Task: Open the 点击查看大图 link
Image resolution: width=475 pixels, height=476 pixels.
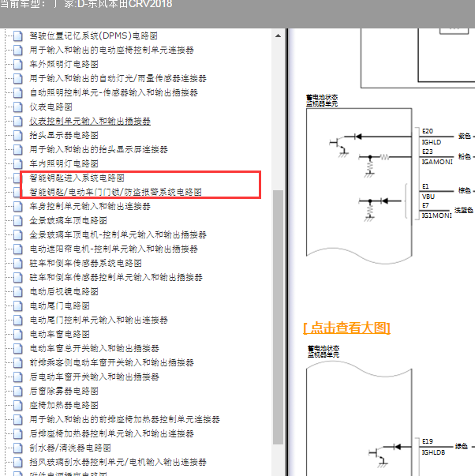Action: click(x=346, y=328)
